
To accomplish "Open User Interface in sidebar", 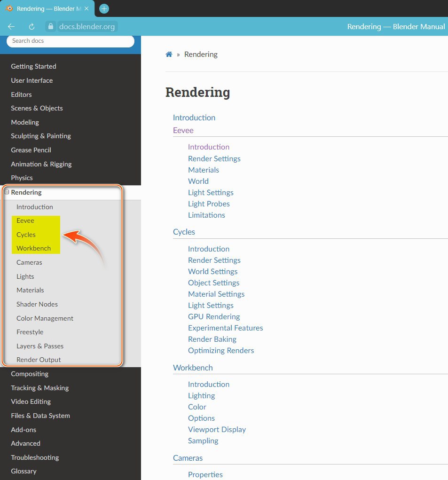I will pos(32,80).
